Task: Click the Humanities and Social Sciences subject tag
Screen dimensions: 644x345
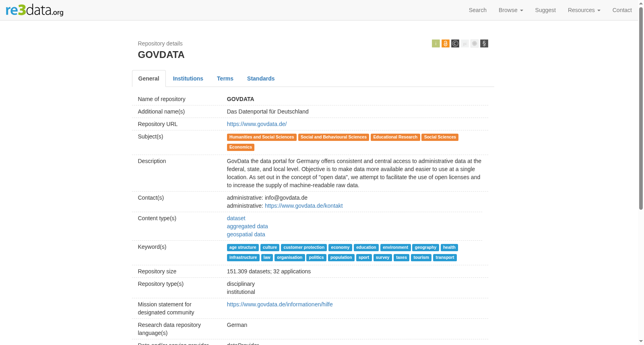Action: tap(262, 137)
